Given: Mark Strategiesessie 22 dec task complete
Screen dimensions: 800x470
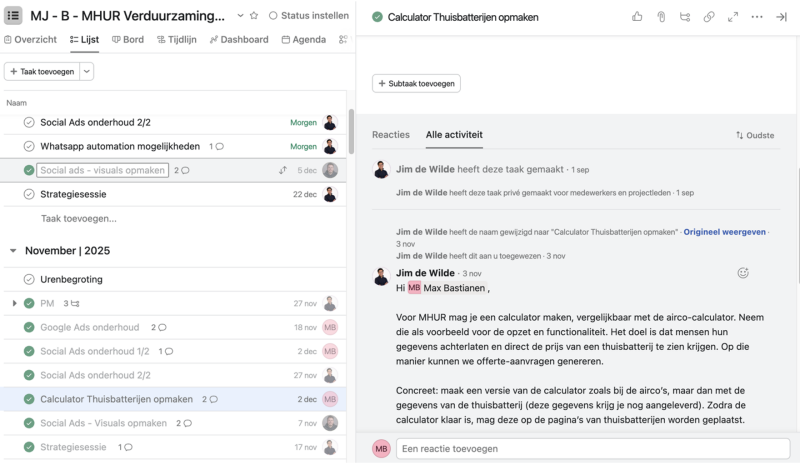Looking at the screenshot, I should [29, 194].
